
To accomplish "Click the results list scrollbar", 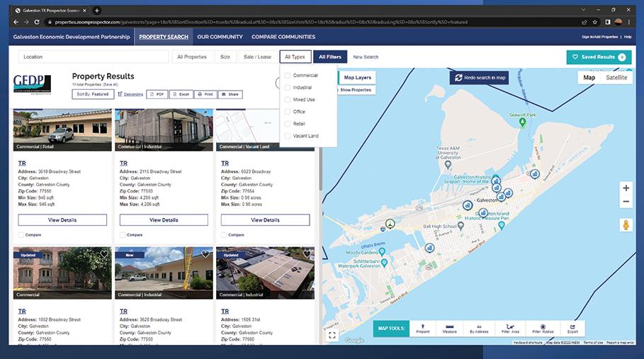I will (320, 170).
